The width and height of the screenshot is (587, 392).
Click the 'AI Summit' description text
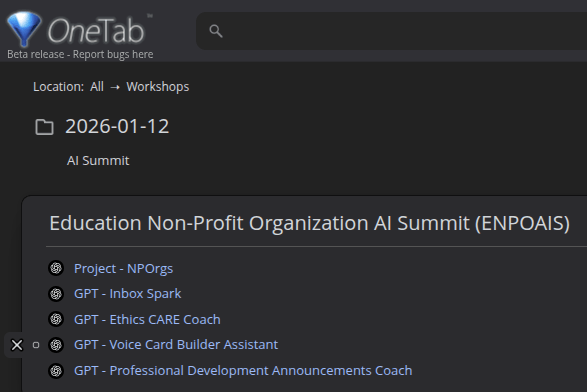tap(98, 161)
